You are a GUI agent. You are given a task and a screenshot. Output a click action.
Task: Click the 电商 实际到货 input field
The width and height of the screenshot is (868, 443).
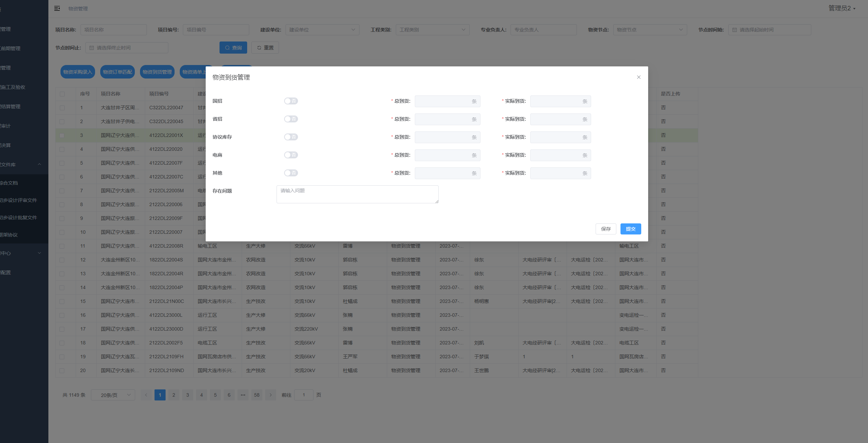click(560, 155)
